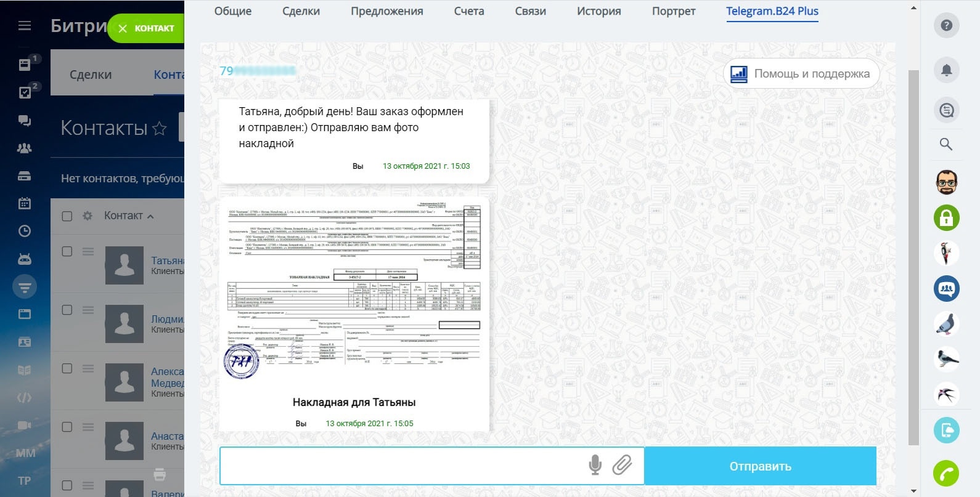Switch to the Портрет tab
The image size is (980, 497).
coord(674,11)
